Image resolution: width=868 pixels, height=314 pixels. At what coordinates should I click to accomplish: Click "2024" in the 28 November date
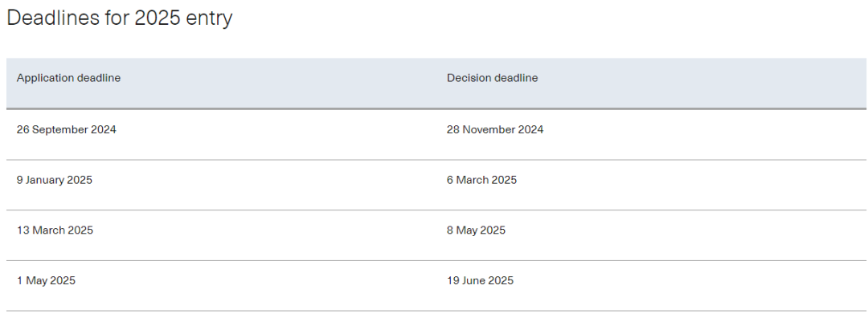point(531,130)
